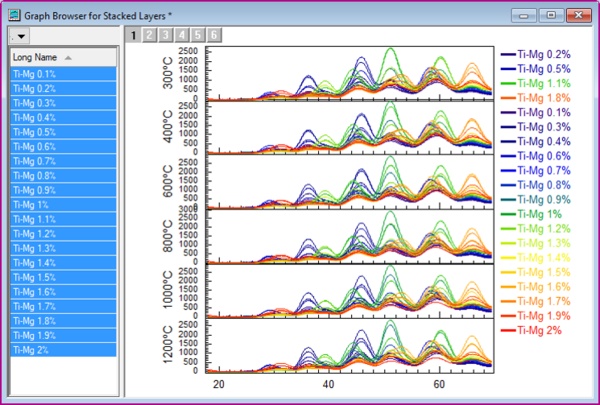Image resolution: width=600 pixels, height=405 pixels.
Task: Select Ti-Mg 1.9% in the list
Action: 64,336
